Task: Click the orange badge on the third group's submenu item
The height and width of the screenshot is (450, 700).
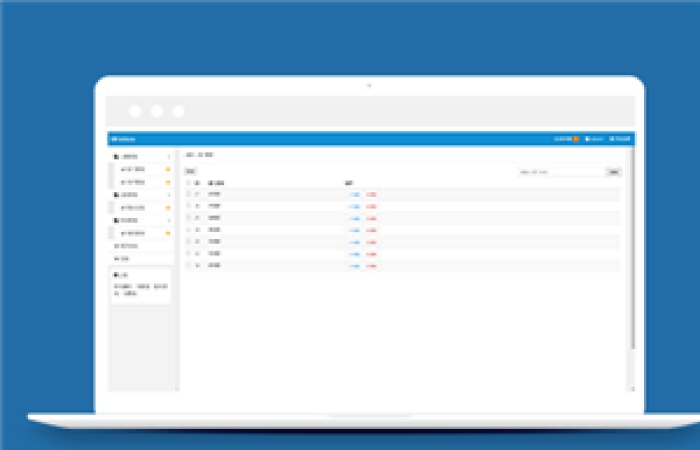Action: [x=168, y=233]
